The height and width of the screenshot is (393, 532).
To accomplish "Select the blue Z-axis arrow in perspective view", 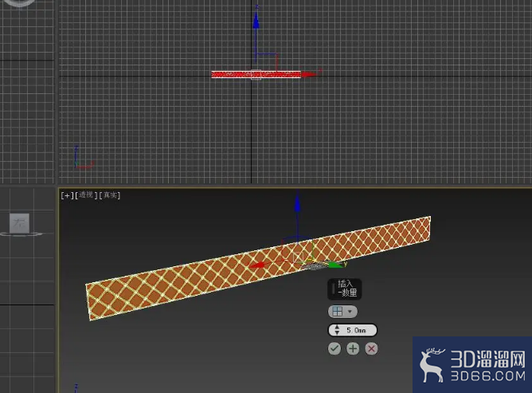I will coord(297,205).
